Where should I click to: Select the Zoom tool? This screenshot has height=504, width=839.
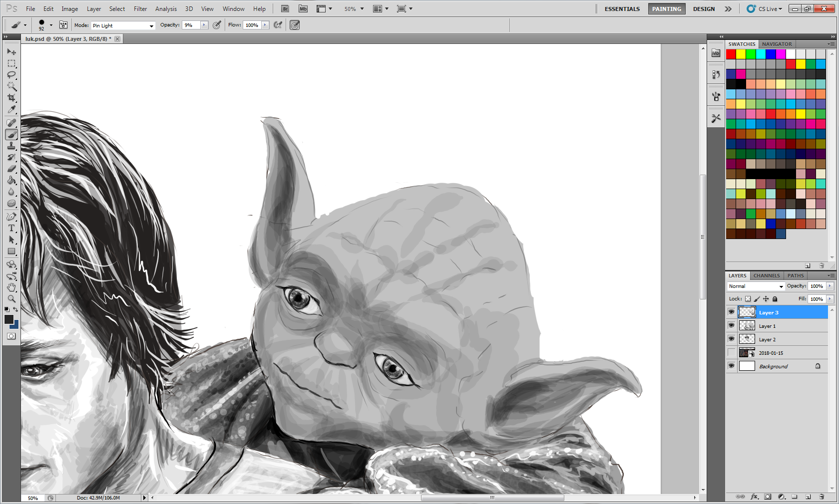click(x=11, y=299)
